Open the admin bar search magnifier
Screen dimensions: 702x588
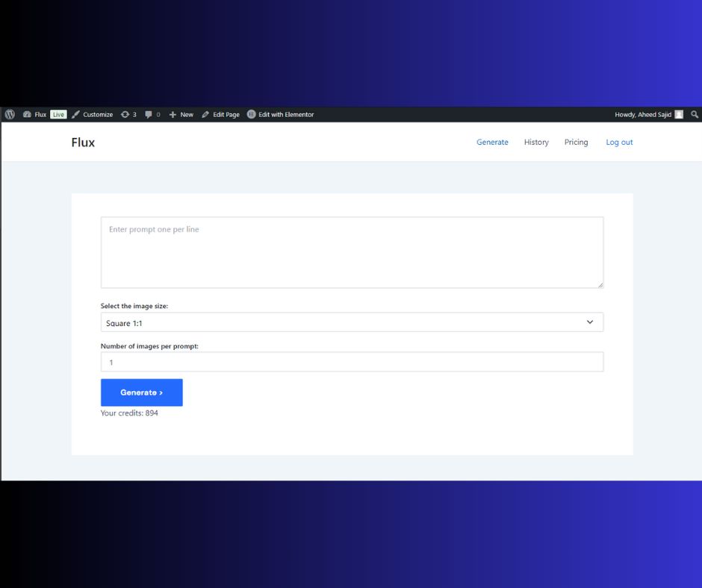[x=695, y=115]
